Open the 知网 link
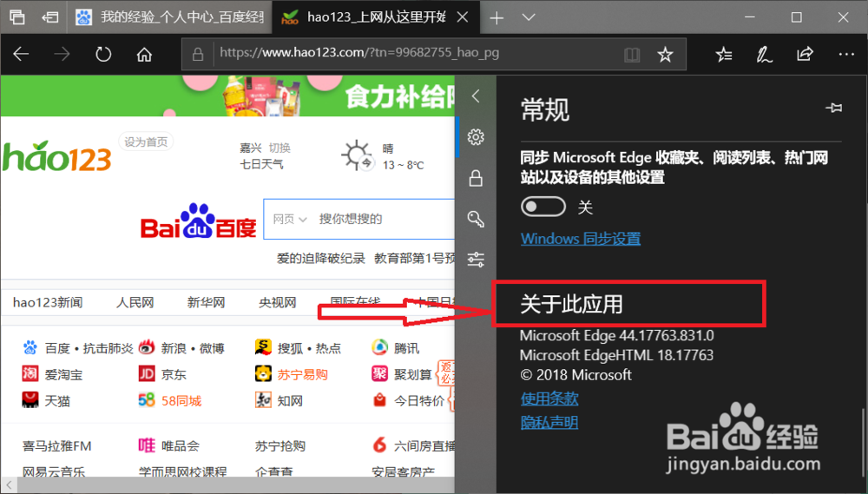 290,400
